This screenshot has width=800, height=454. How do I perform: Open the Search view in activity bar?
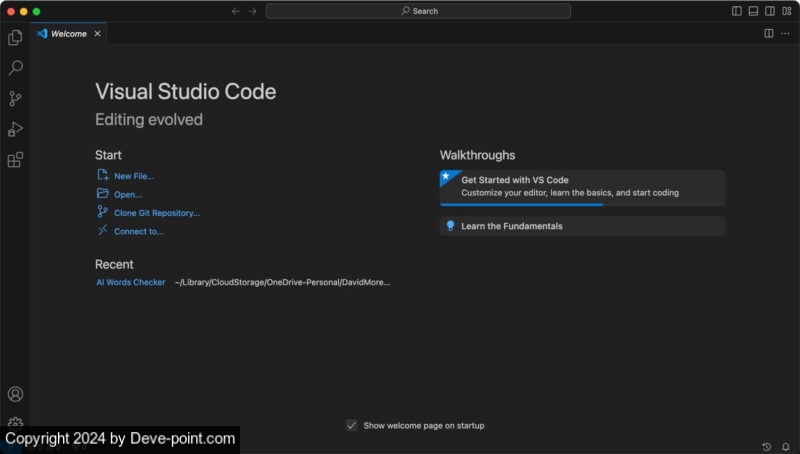[x=15, y=68]
